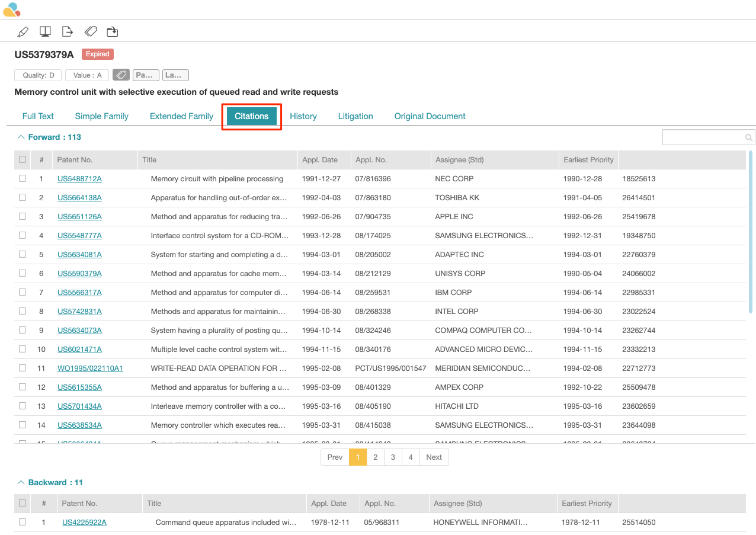Collapse the Forward : 113 section

tap(21, 137)
